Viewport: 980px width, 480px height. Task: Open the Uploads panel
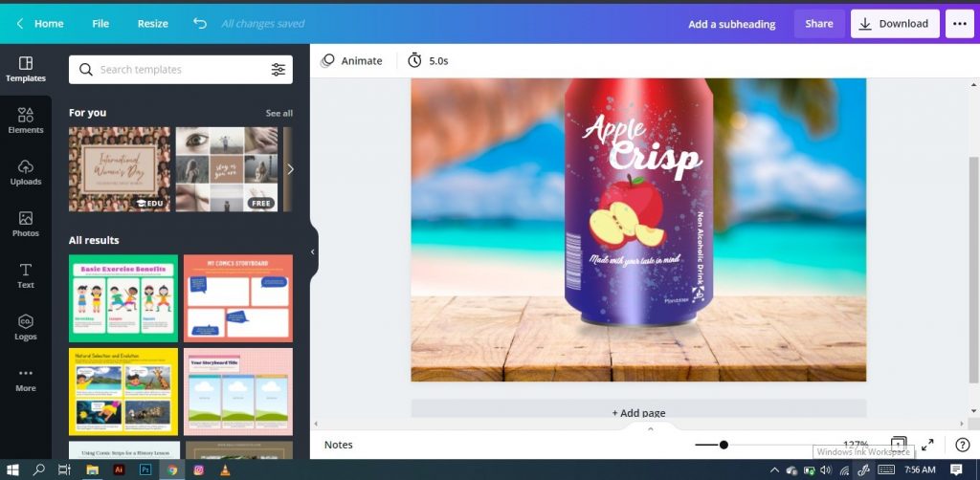coord(26,172)
